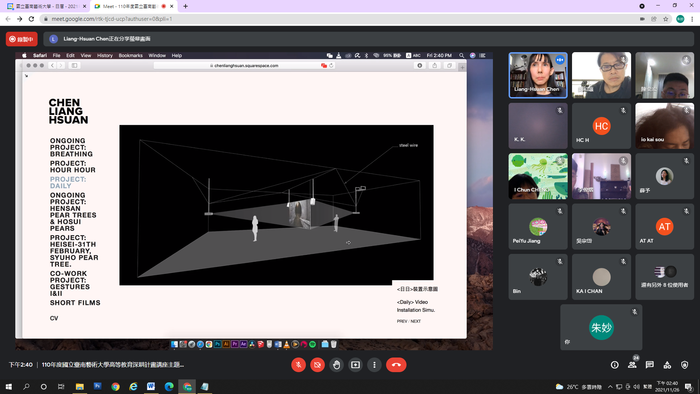Select the HC H participant tile
700x394 pixels.
(601, 126)
